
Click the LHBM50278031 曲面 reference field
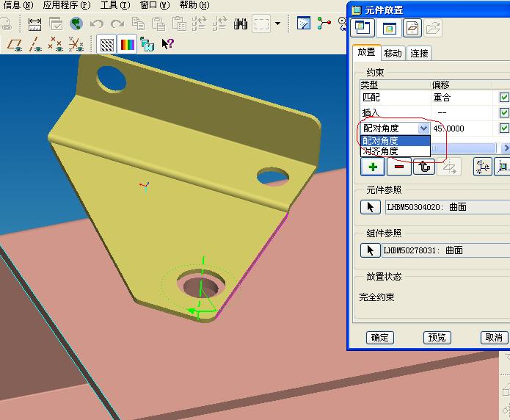(x=446, y=250)
